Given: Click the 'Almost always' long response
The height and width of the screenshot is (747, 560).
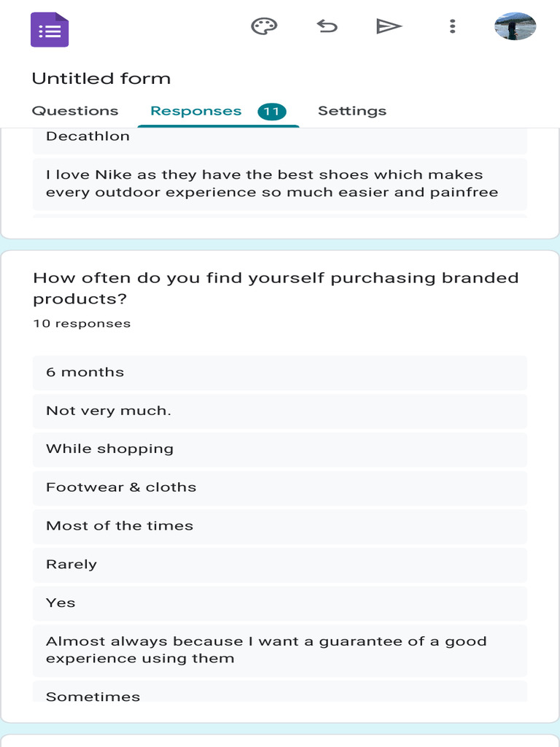Looking at the screenshot, I should (280, 650).
